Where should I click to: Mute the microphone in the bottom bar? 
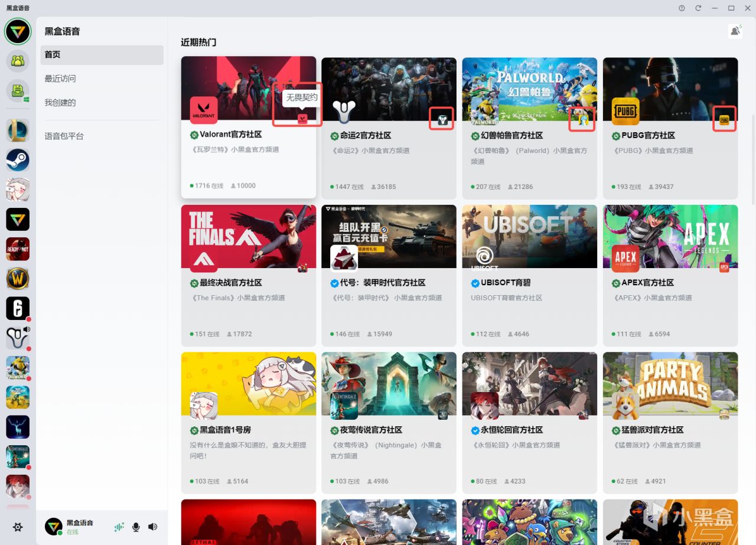pos(136,527)
